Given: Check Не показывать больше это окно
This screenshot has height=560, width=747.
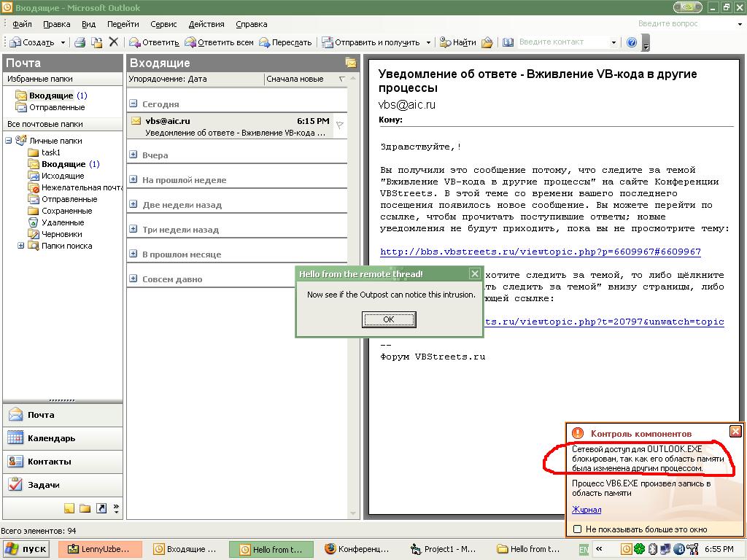Looking at the screenshot, I should (578, 529).
